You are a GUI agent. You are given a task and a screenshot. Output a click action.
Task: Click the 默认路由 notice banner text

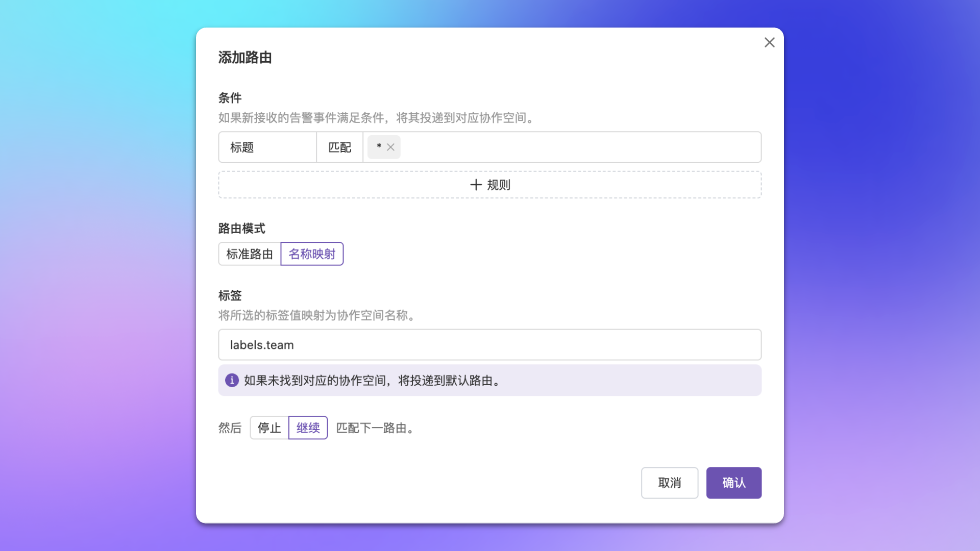click(373, 381)
